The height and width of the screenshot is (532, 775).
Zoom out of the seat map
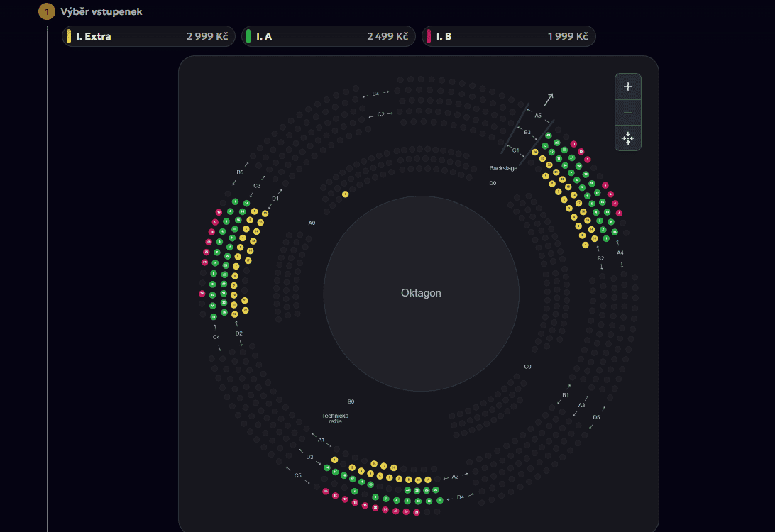(627, 113)
